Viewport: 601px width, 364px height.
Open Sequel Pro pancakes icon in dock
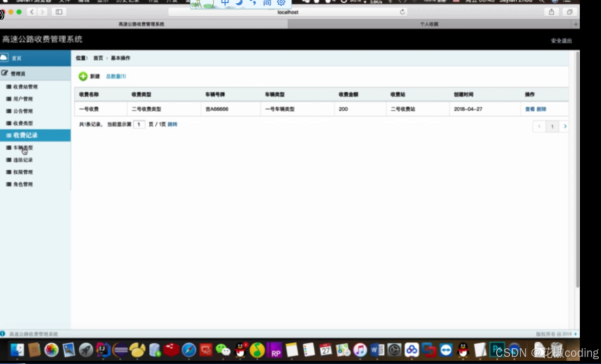(137, 350)
